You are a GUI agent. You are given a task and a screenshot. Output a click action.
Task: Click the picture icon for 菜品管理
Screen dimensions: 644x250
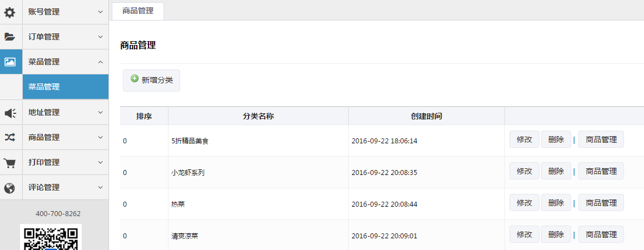(10, 62)
